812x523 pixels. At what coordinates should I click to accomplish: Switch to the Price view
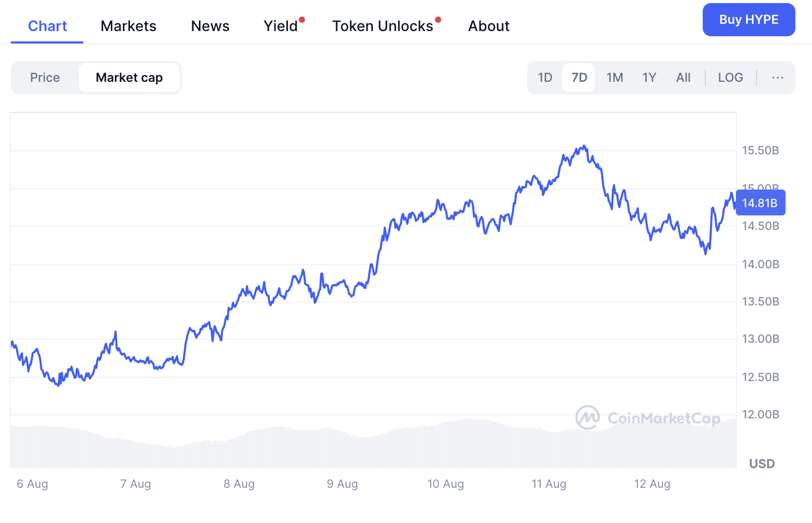(x=45, y=77)
